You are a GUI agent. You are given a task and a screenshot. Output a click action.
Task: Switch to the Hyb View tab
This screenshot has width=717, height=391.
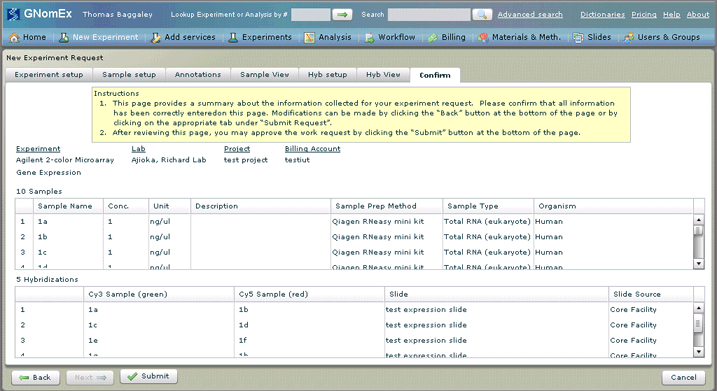(x=383, y=75)
